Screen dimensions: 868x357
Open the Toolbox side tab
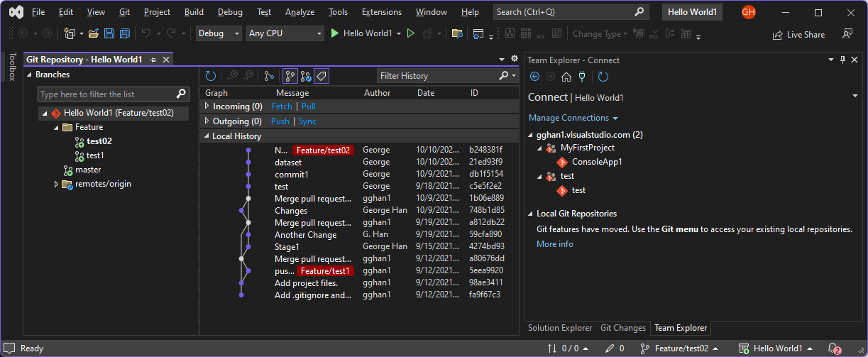click(11, 66)
